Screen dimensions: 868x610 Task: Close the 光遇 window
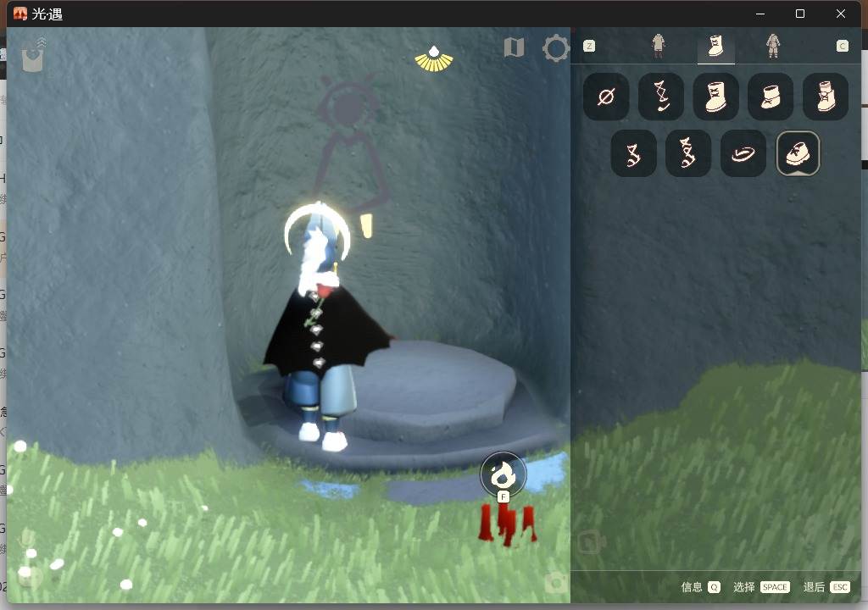click(841, 14)
